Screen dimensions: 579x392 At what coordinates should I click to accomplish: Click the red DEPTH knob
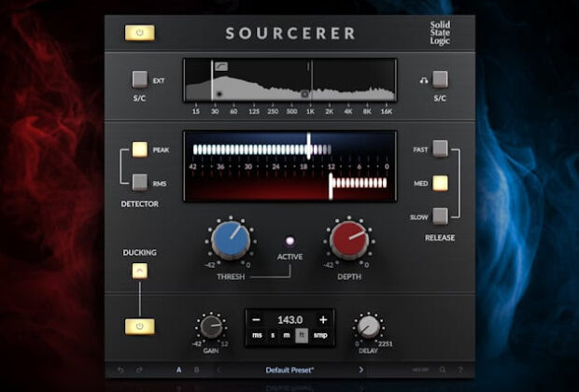[x=349, y=240]
